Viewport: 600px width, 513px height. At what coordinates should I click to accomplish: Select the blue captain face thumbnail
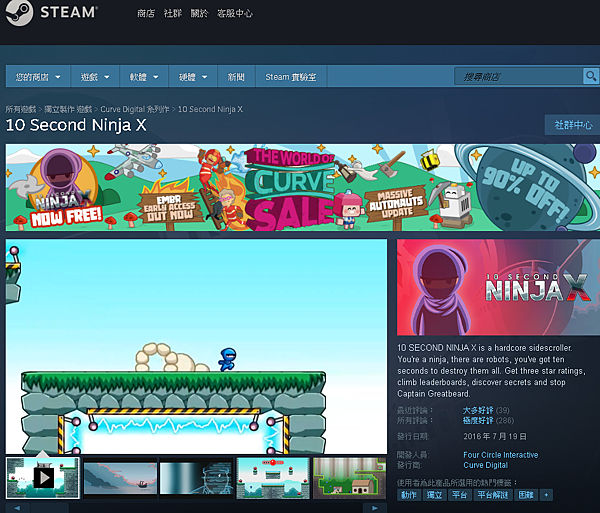click(196, 478)
